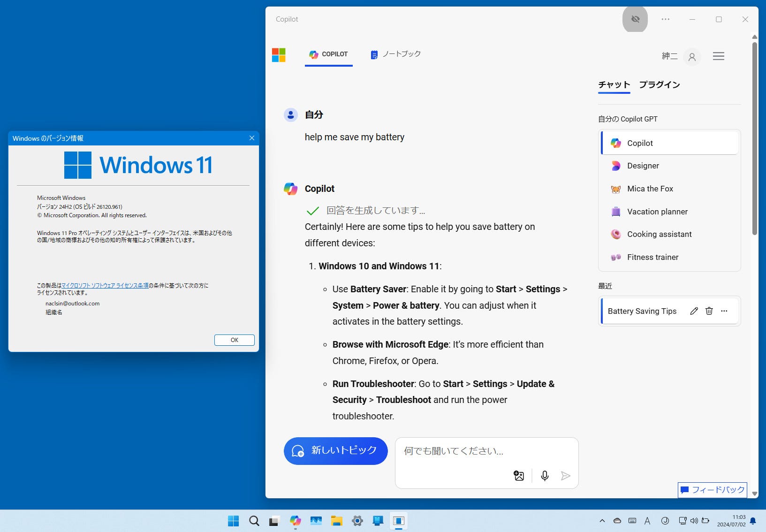Open the マイクロソフト ソフトウェア ライセンス条項 link
Viewport: 766px width, 532px height.
pyautogui.click(x=105, y=285)
